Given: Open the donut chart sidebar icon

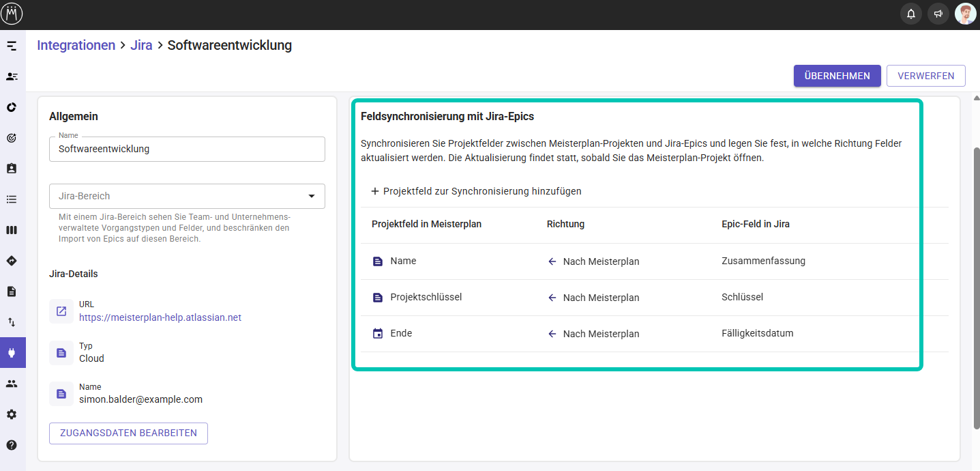Looking at the screenshot, I should tap(12, 107).
